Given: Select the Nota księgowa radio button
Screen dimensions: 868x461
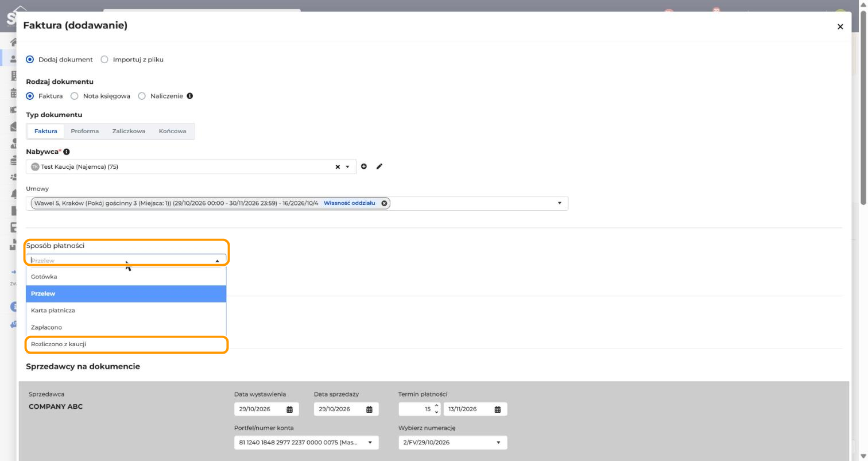Looking at the screenshot, I should coord(74,96).
